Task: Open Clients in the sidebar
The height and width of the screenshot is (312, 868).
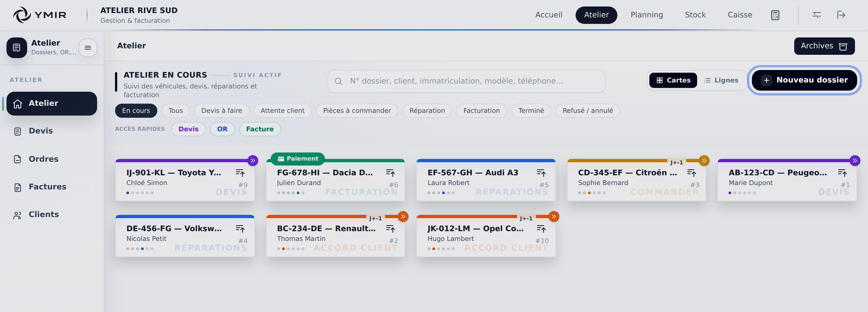Action: (x=52, y=215)
